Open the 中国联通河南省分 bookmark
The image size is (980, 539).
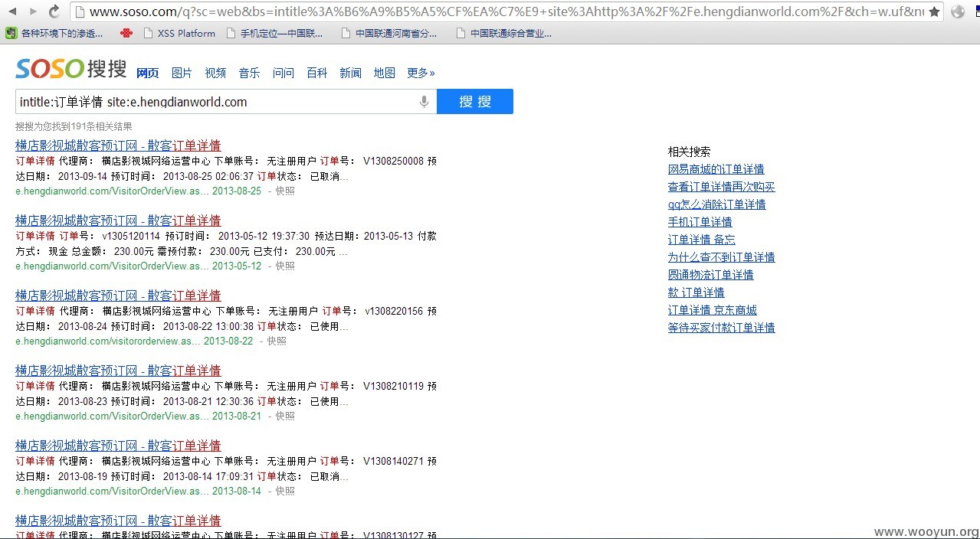click(x=388, y=33)
